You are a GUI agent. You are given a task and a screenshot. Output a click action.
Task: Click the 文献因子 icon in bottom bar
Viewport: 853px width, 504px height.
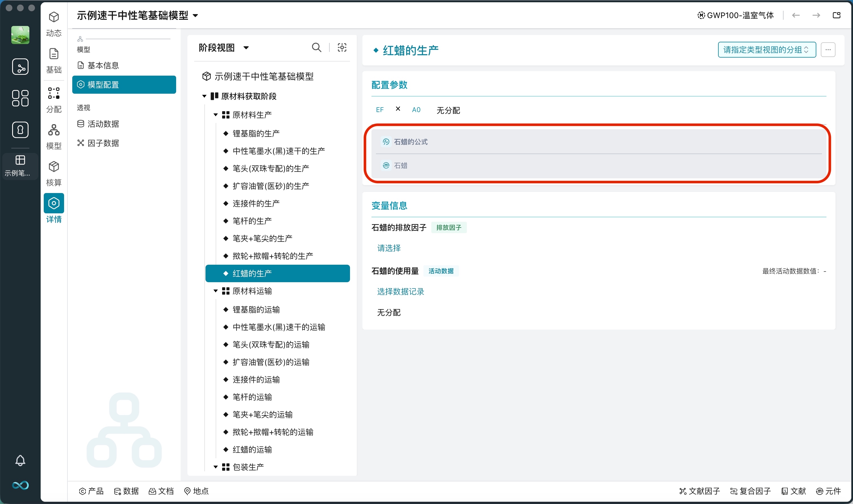tap(700, 491)
